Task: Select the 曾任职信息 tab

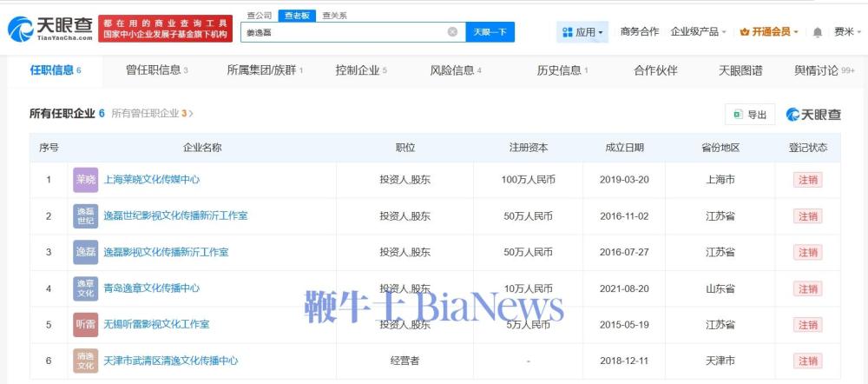Action: tap(156, 70)
